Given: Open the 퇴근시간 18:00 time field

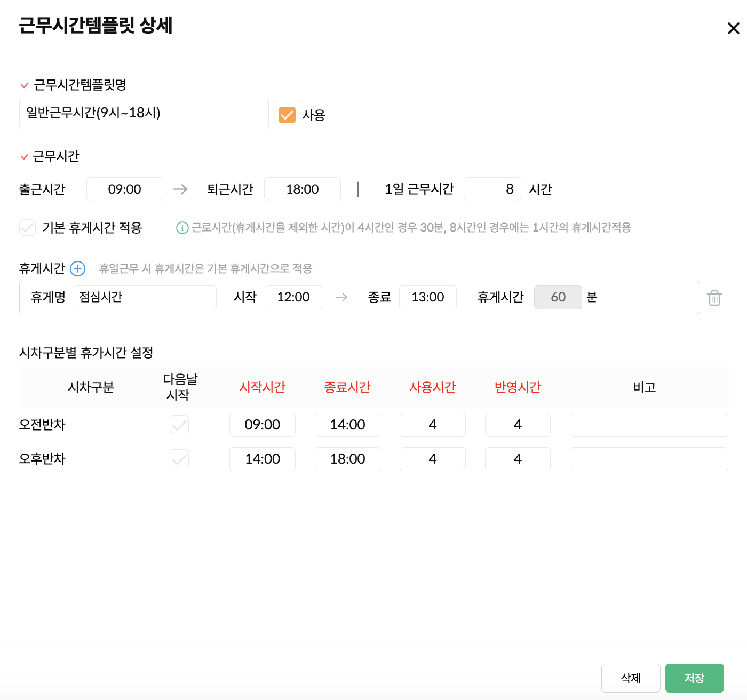Looking at the screenshot, I should [x=303, y=189].
